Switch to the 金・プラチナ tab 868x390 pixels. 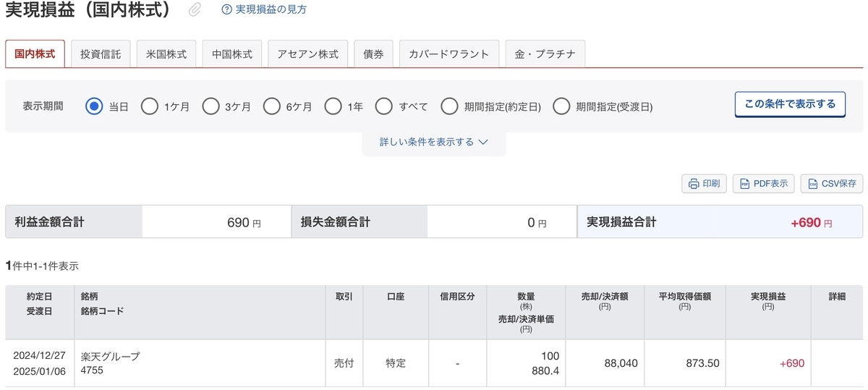[545, 54]
